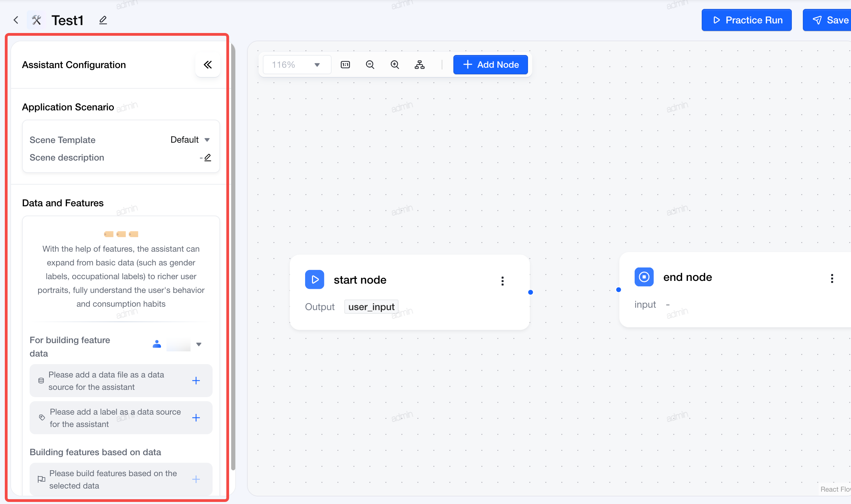
Task: Zoom out the canvas
Action: point(370,65)
